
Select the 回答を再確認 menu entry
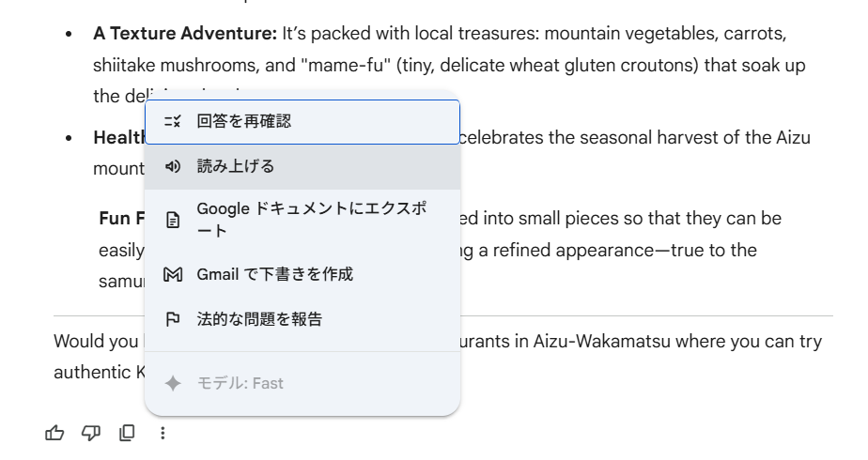click(x=243, y=121)
